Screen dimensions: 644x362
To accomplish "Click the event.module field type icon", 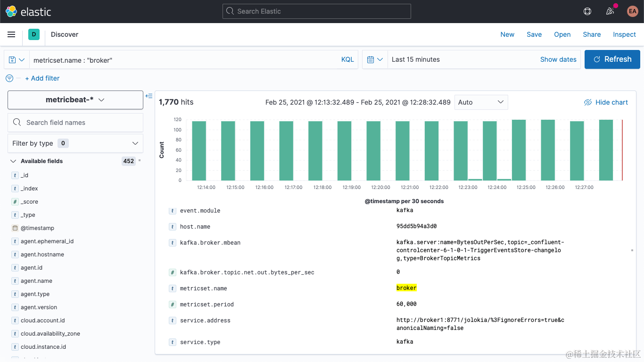I will pos(173,211).
